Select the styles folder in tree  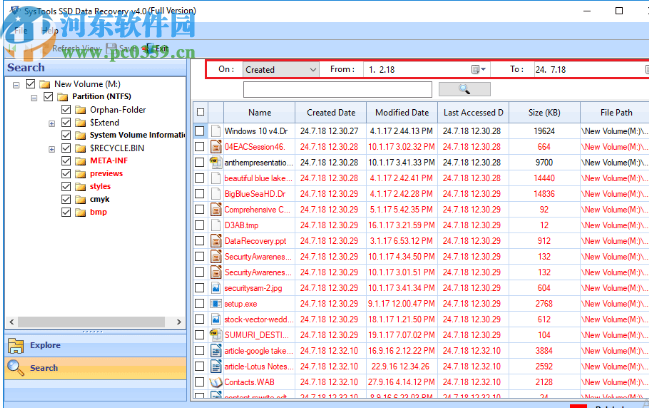tap(100, 187)
